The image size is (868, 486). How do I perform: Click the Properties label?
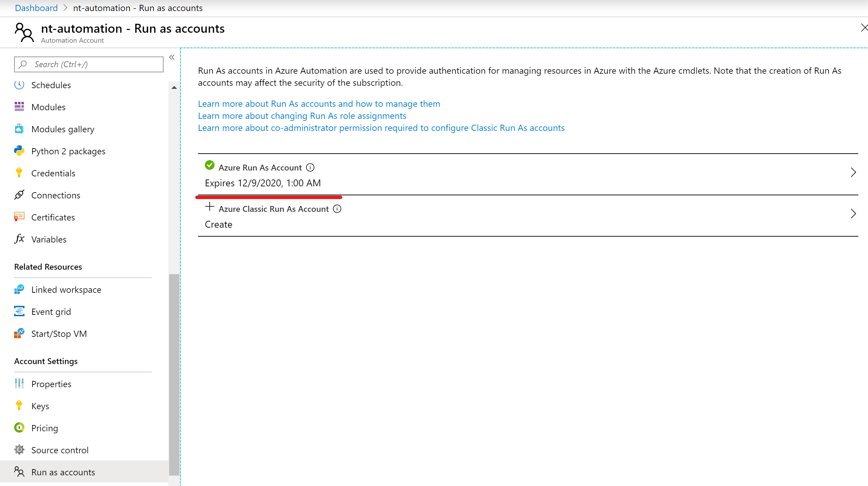pyautogui.click(x=51, y=384)
